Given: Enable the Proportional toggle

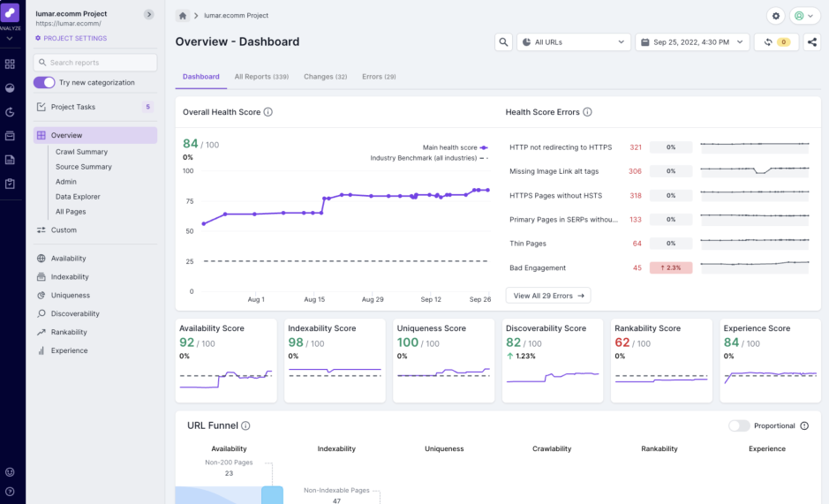Looking at the screenshot, I should [739, 425].
